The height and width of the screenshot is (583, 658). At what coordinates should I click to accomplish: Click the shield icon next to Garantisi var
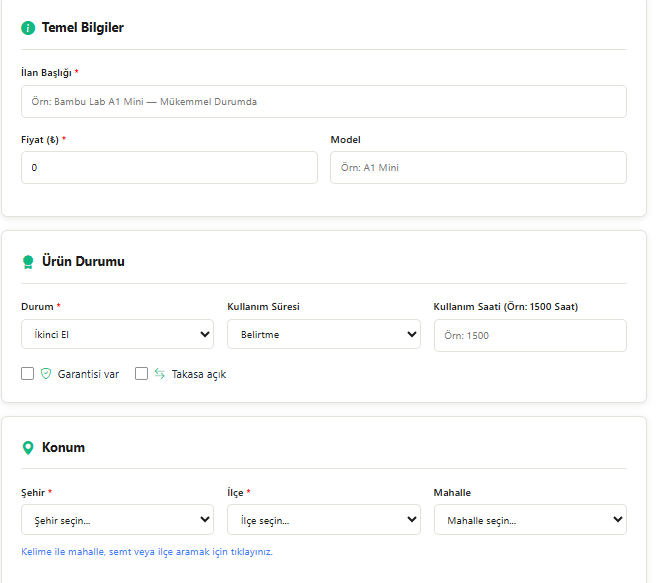pyautogui.click(x=46, y=374)
